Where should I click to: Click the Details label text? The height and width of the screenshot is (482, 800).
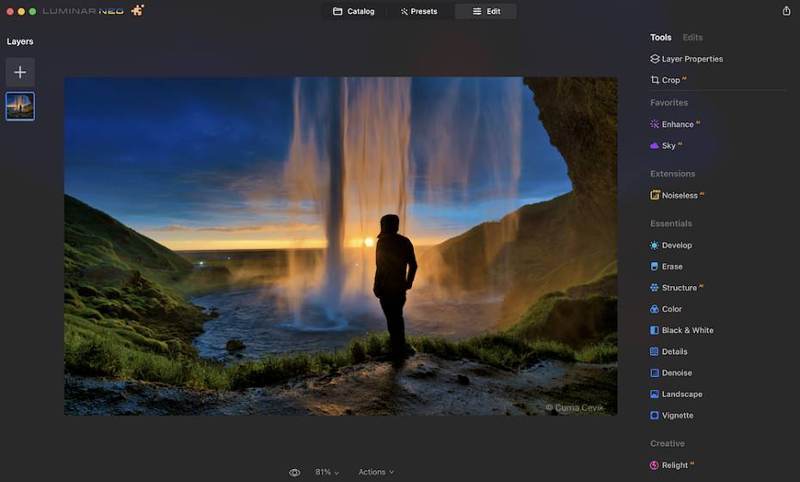[x=674, y=351]
